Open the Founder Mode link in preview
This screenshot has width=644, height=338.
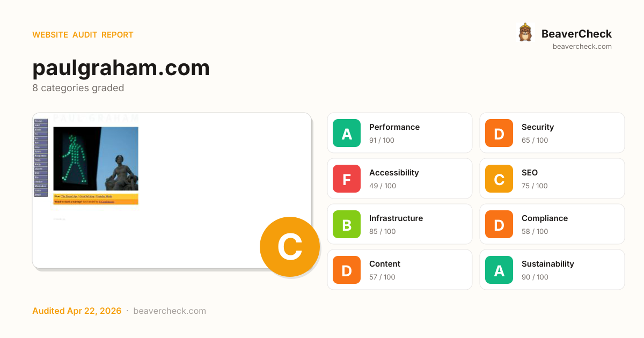click(x=104, y=197)
